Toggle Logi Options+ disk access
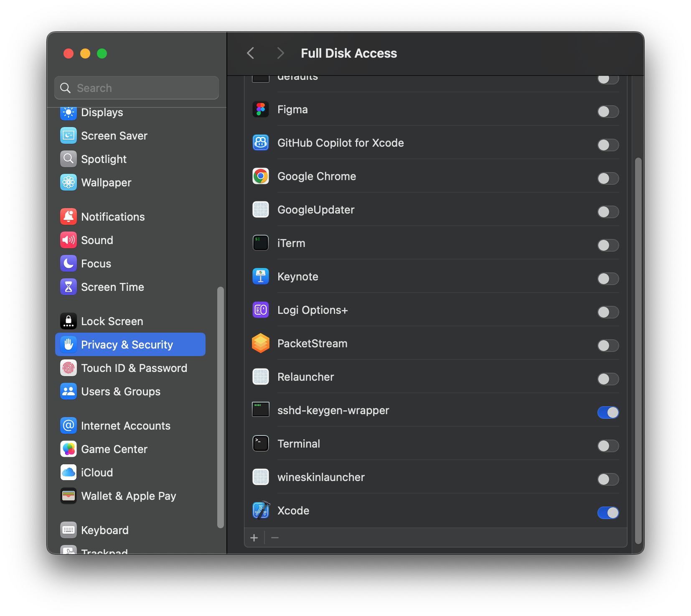 608,312
